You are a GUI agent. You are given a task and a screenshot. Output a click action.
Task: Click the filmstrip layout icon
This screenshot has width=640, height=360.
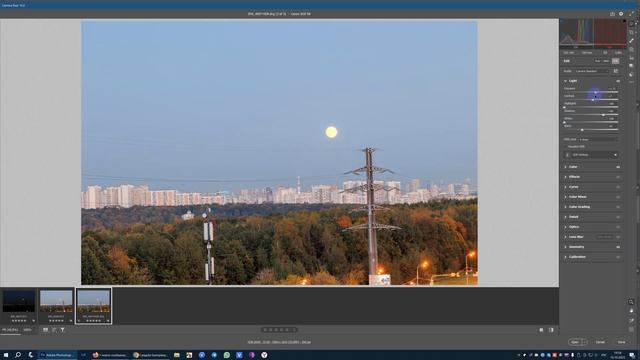point(45,330)
